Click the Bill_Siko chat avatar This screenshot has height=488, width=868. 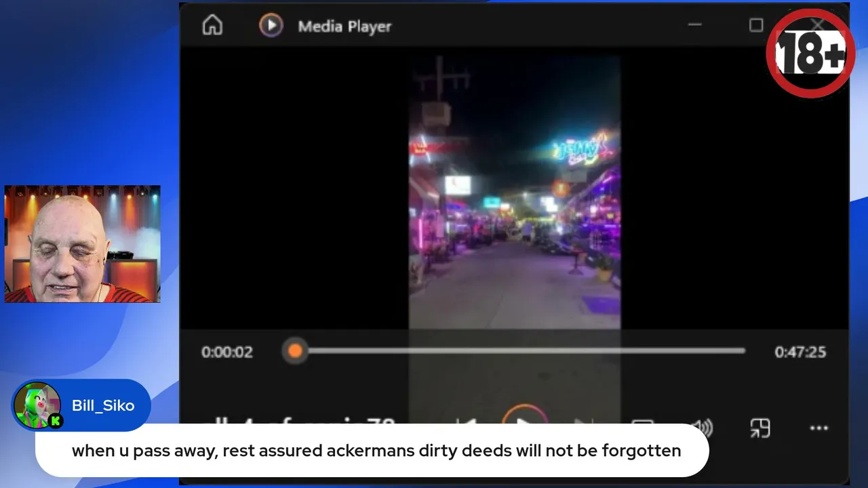coord(37,405)
